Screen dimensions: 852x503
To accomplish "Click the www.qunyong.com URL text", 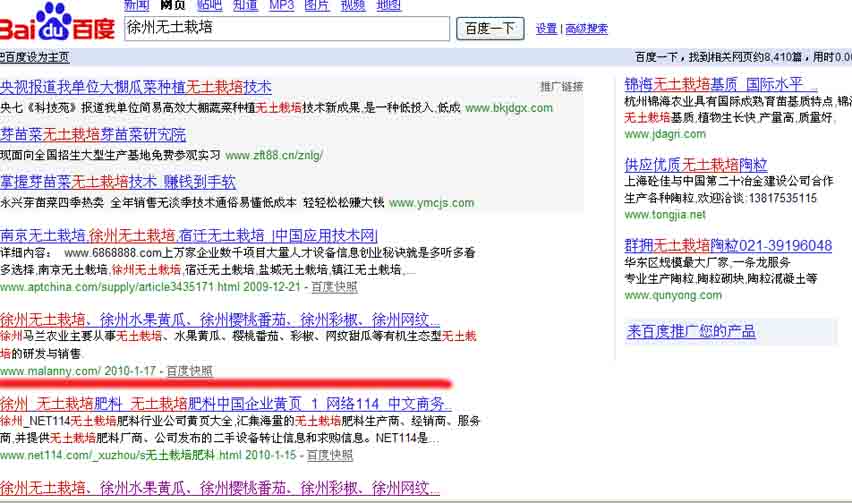I will point(673,295).
